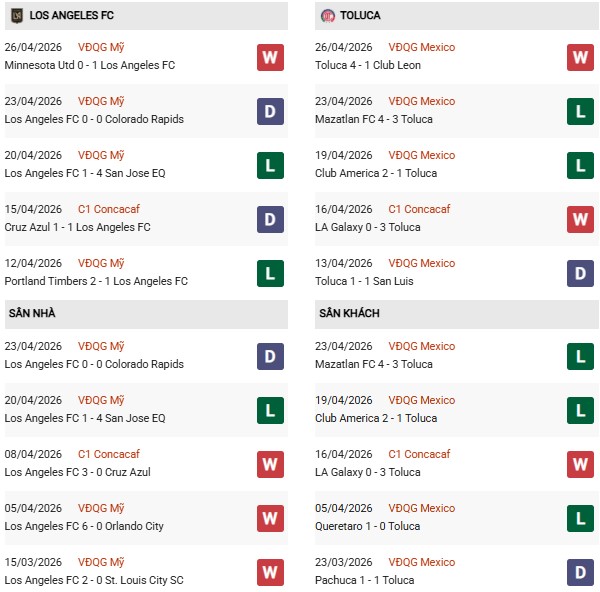Click the L badge for Club America 19/04 recent match
This screenshot has width=600, height=592.
pyautogui.click(x=581, y=165)
